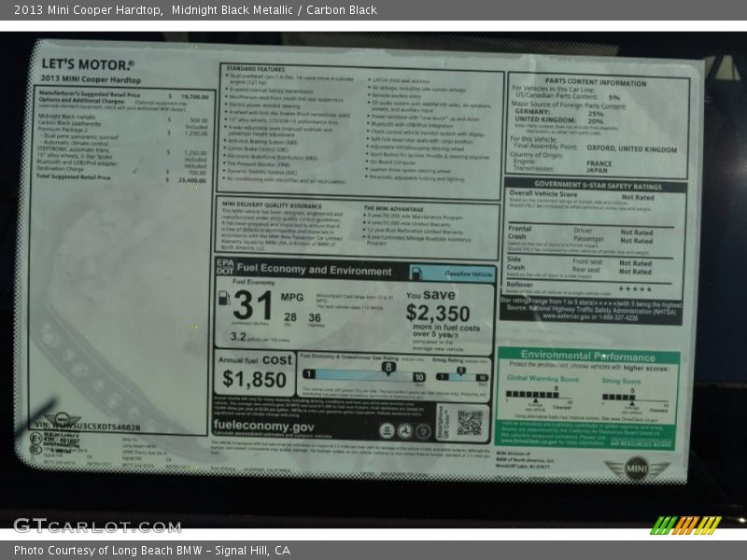Click 'OXFORD, UNITED KINGDOM' assembly point

tap(632, 148)
